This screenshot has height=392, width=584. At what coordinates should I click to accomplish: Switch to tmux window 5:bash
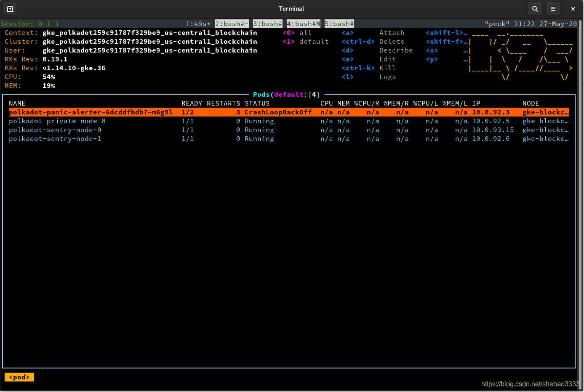pyautogui.click(x=339, y=24)
